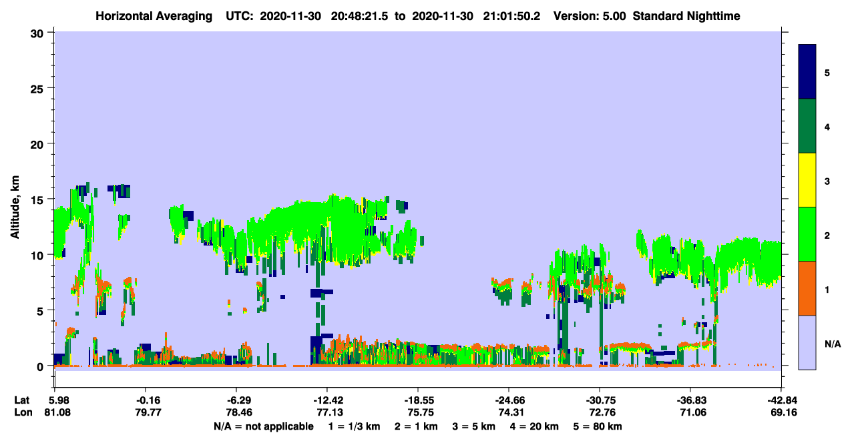The height and width of the screenshot is (445, 868).
Task: Click the '1 = 1/3 km' legend note
Action: tap(355, 426)
